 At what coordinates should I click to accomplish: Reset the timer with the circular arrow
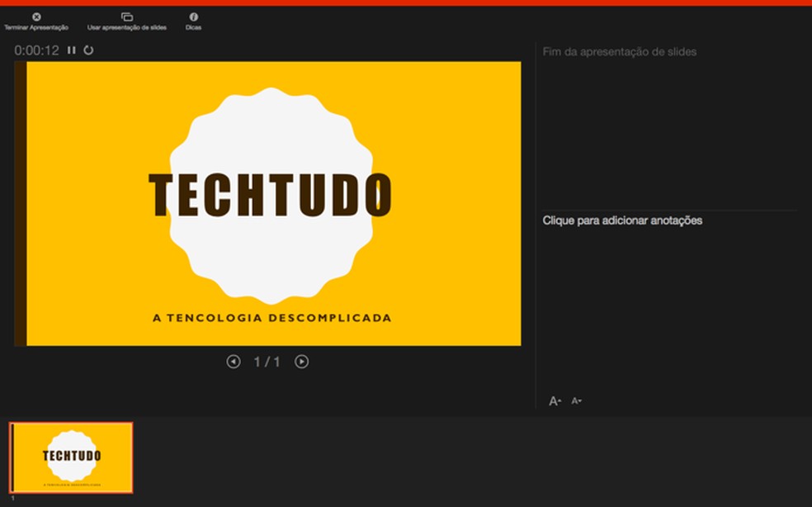point(88,50)
